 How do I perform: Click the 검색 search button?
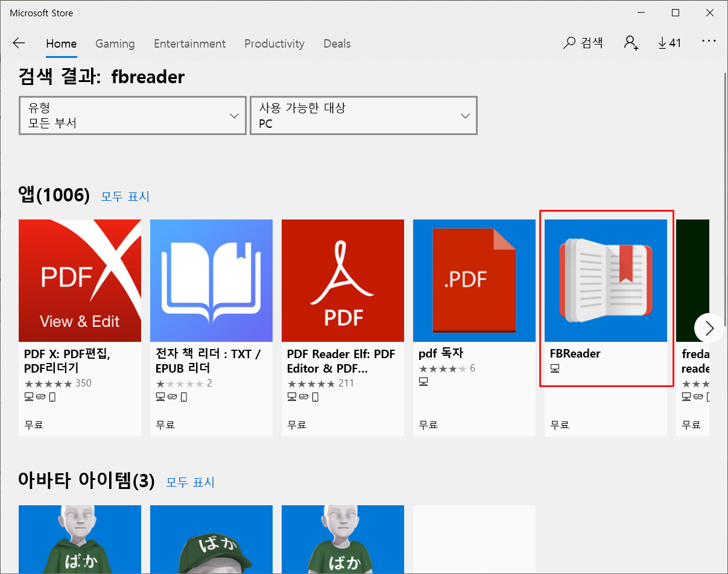(x=583, y=43)
